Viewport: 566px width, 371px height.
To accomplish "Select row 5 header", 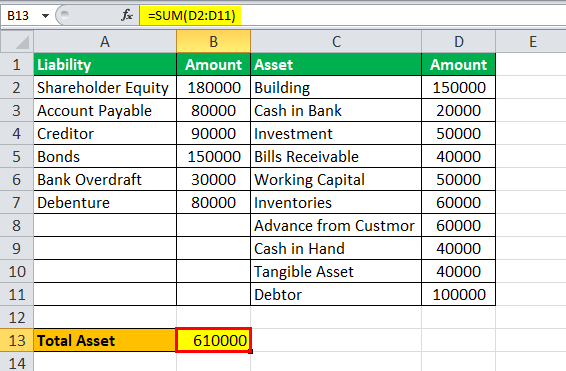I will point(17,157).
